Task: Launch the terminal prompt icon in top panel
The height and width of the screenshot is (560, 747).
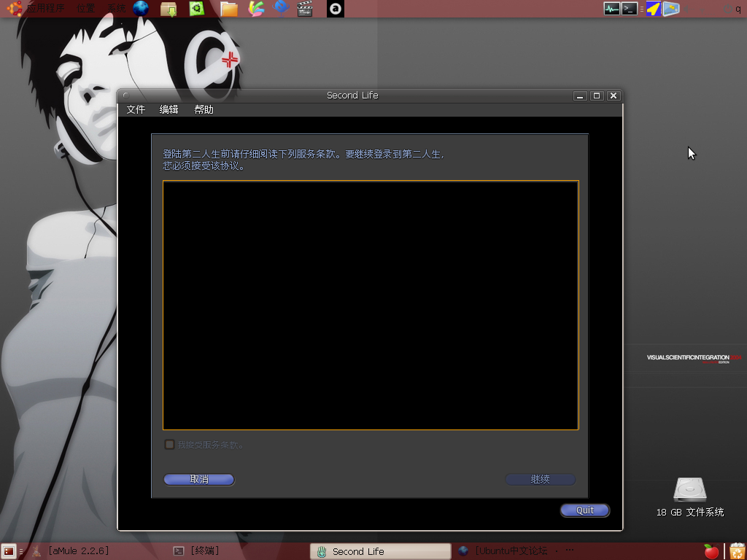Action: [x=630, y=9]
